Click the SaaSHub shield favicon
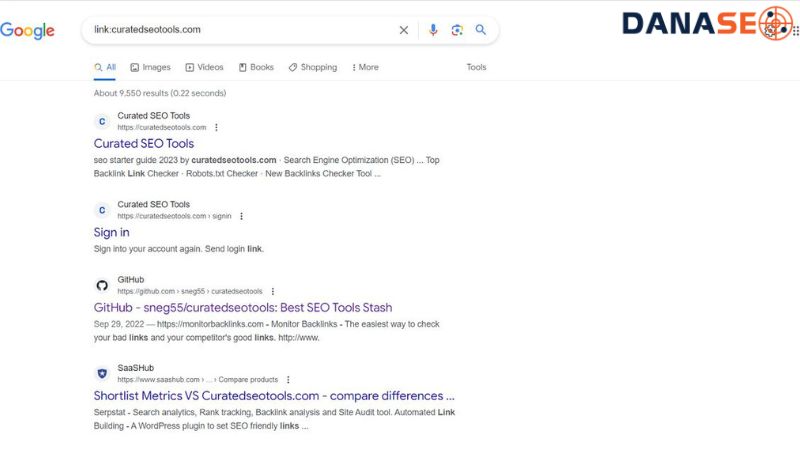 tap(101, 373)
